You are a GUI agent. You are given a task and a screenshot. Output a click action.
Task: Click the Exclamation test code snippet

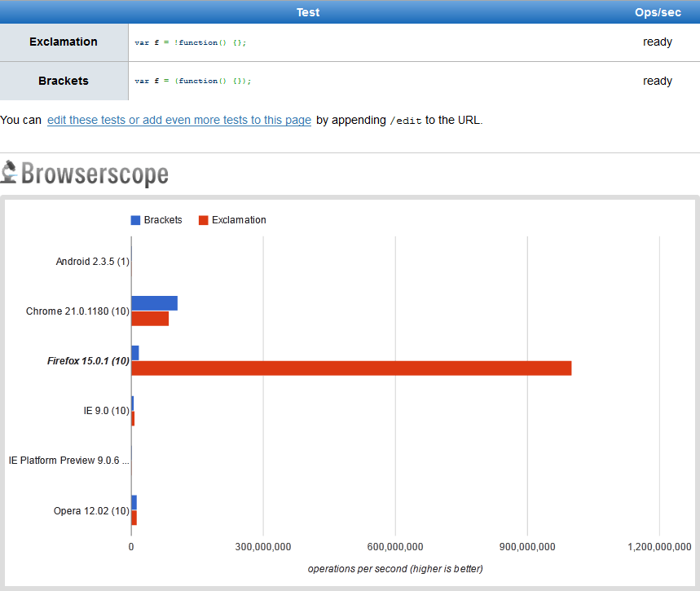(191, 43)
